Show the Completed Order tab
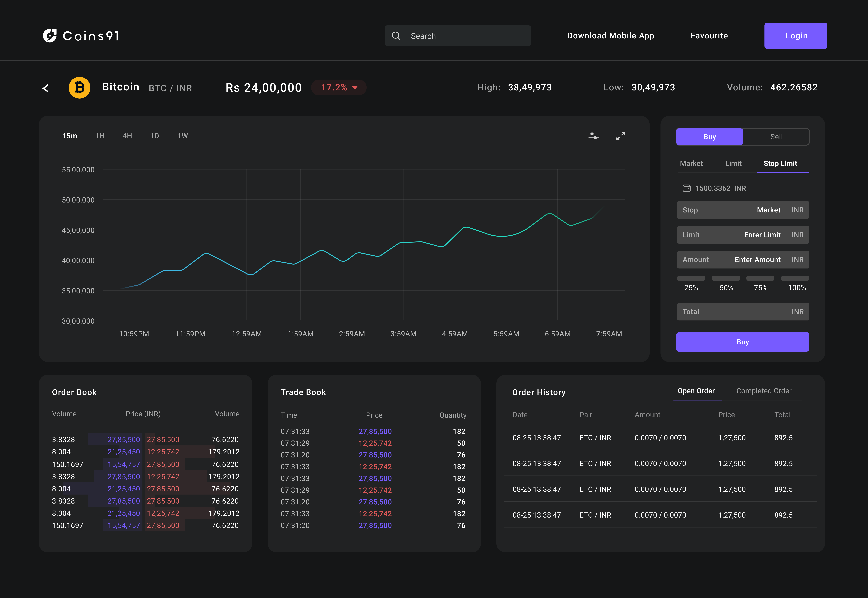Image resolution: width=868 pixels, height=598 pixels. coord(764,391)
